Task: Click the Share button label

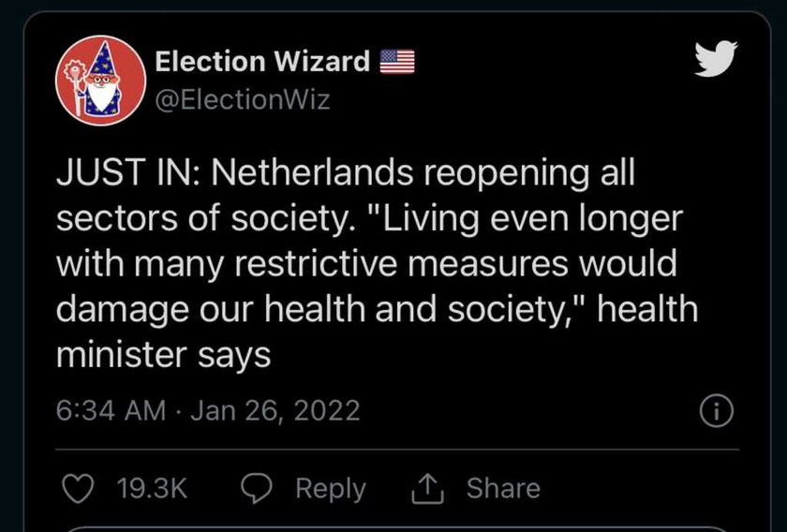Action: (x=503, y=488)
